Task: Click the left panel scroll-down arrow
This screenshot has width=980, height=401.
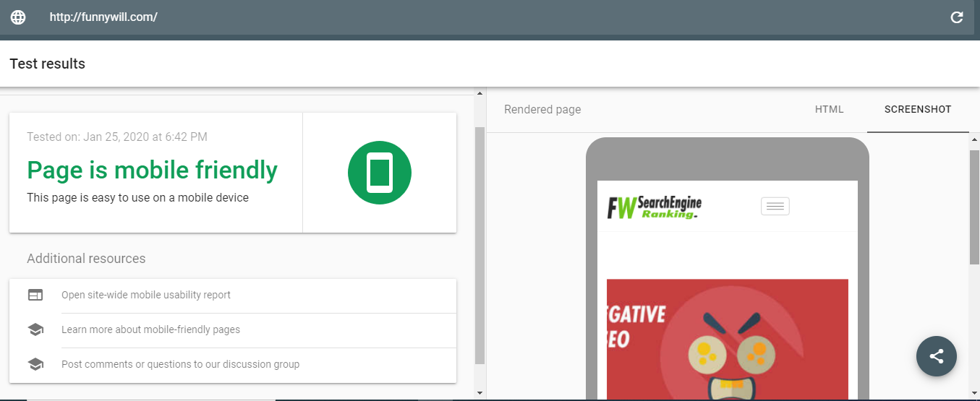Action: coord(480,392)
